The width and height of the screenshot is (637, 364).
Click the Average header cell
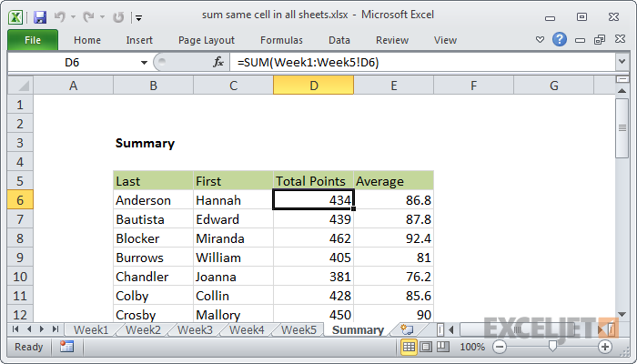point(394,181)
